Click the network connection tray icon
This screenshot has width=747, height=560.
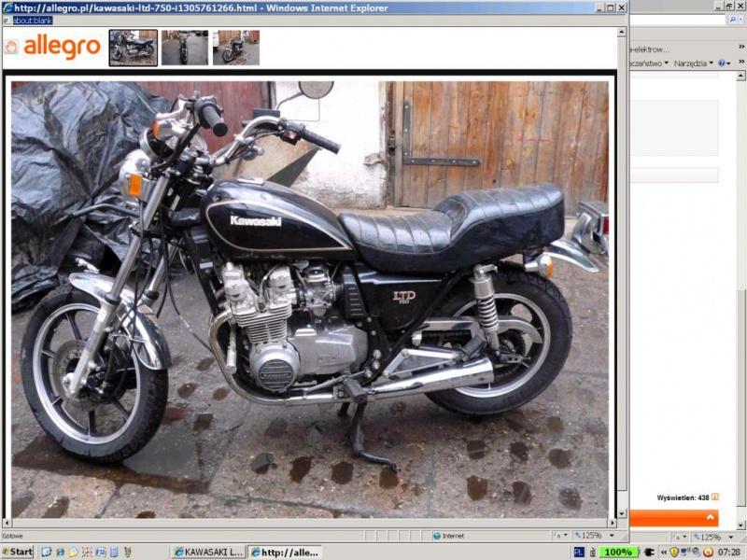[x=685, y=553]
